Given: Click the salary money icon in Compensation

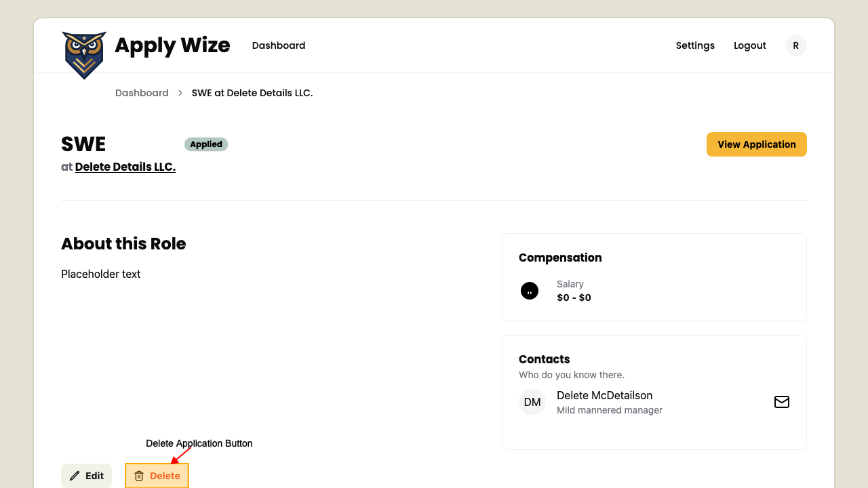Looking at the screenshot, I should pos(530,290).
